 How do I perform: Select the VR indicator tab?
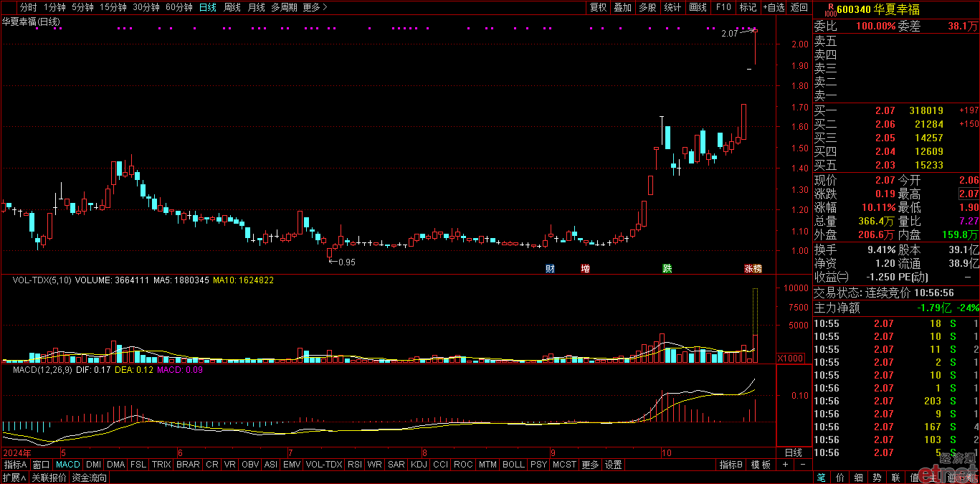click(230, 465)
